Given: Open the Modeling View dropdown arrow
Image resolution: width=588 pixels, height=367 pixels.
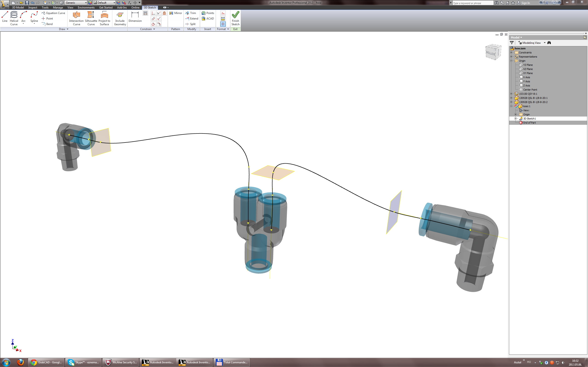Looking at the screenshot, I should (545, 43).
